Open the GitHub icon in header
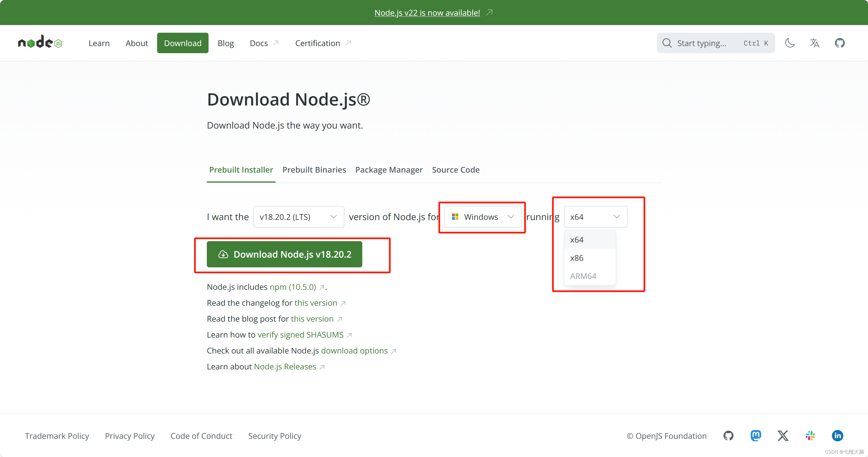 (x=839, y=43)
